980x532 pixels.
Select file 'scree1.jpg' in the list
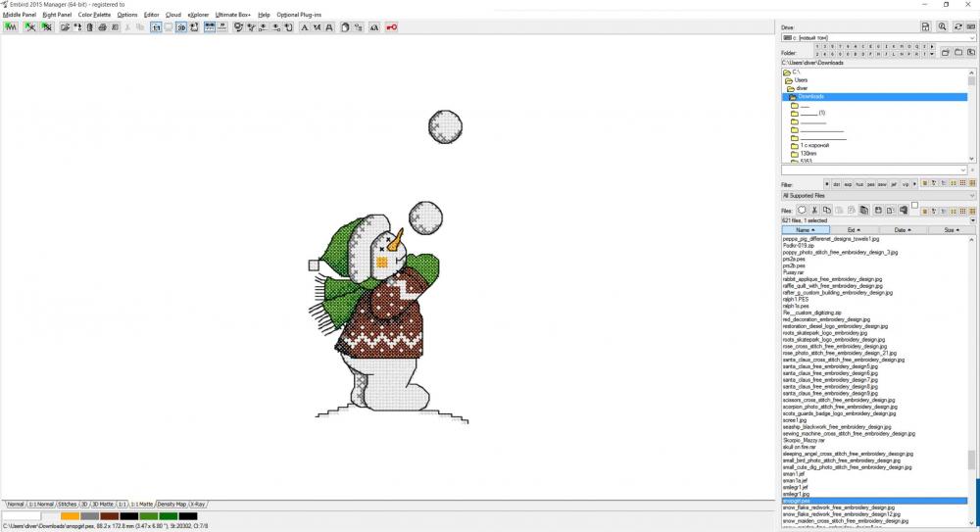795,420
